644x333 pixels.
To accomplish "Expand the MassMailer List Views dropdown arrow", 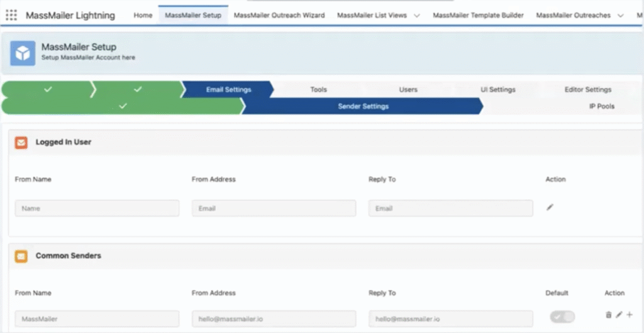I will pos(417,15).
